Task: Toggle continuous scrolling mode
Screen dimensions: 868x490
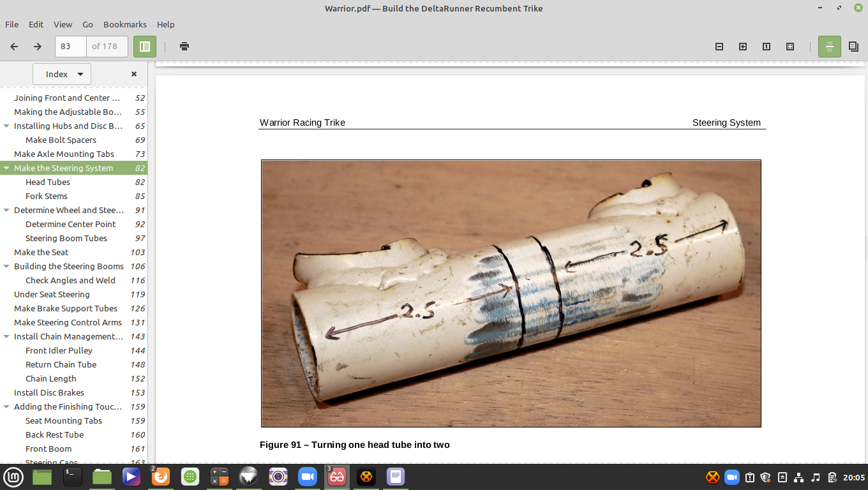Action: coord(829,47)
